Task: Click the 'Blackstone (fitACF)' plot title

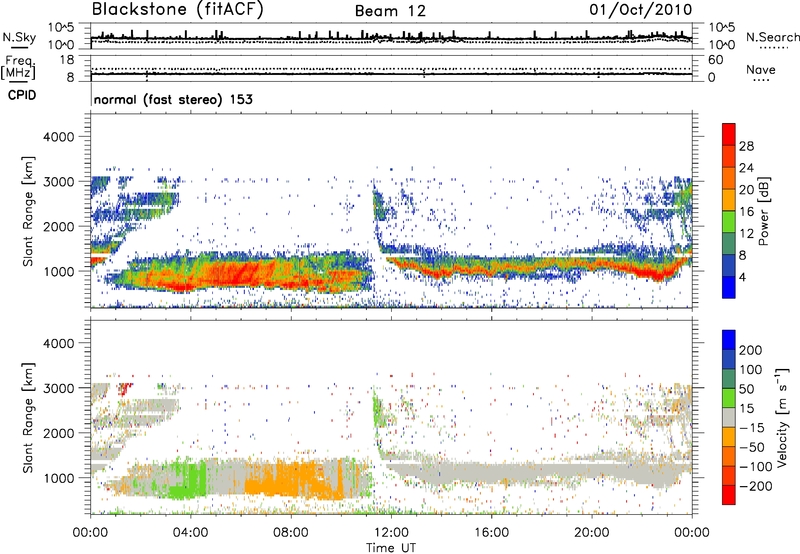Action: [178, 9]
